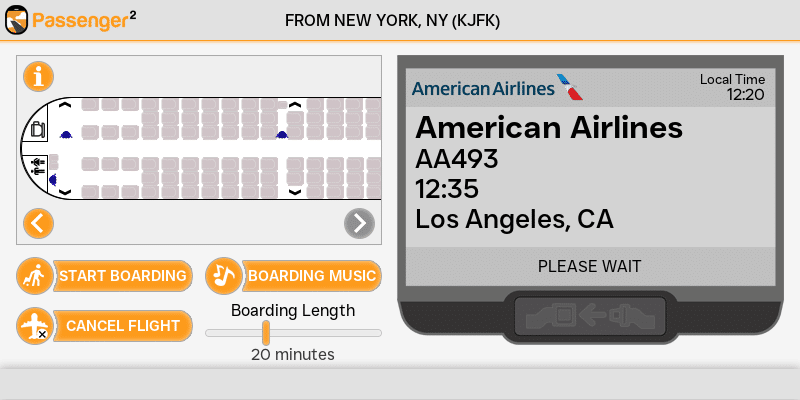
Task: Click the music note icon
Action: (224, 275)
